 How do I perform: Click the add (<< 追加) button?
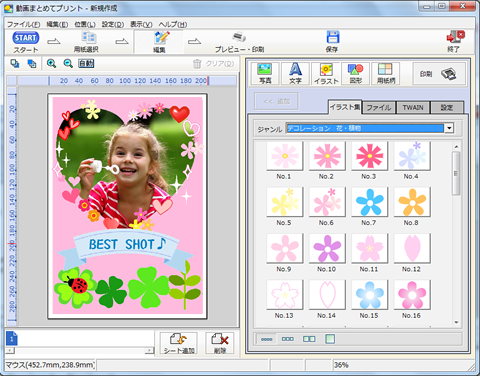pyautogui.click(x=276, y=101)
